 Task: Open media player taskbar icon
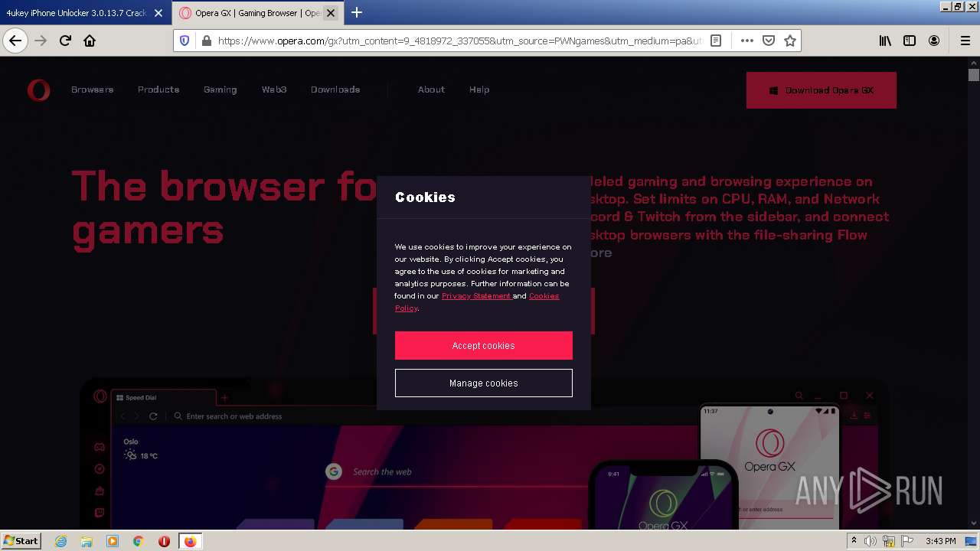113,541
